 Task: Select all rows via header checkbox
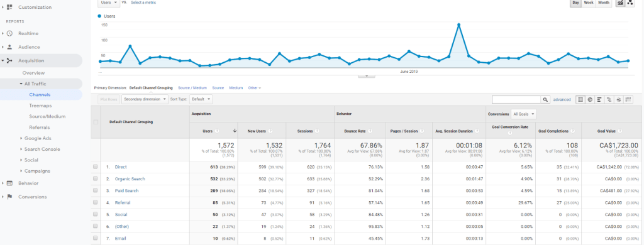(x=96, y=122)
